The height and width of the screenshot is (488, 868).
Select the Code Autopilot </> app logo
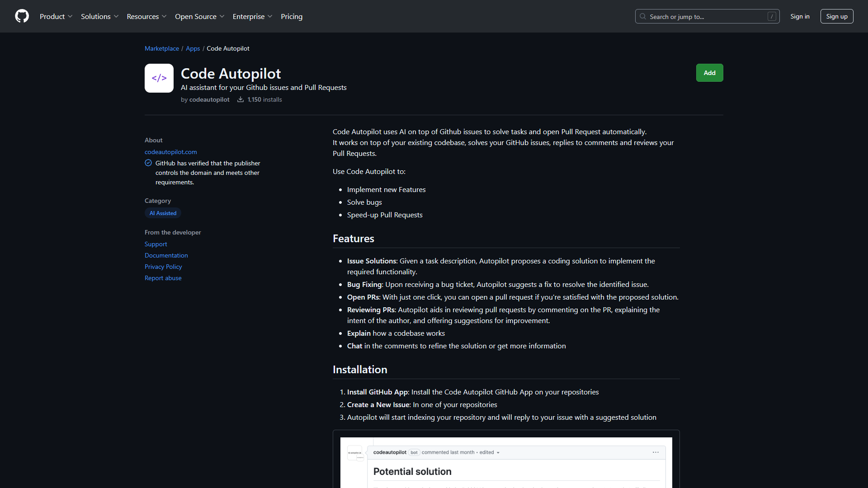click(159, 78)
